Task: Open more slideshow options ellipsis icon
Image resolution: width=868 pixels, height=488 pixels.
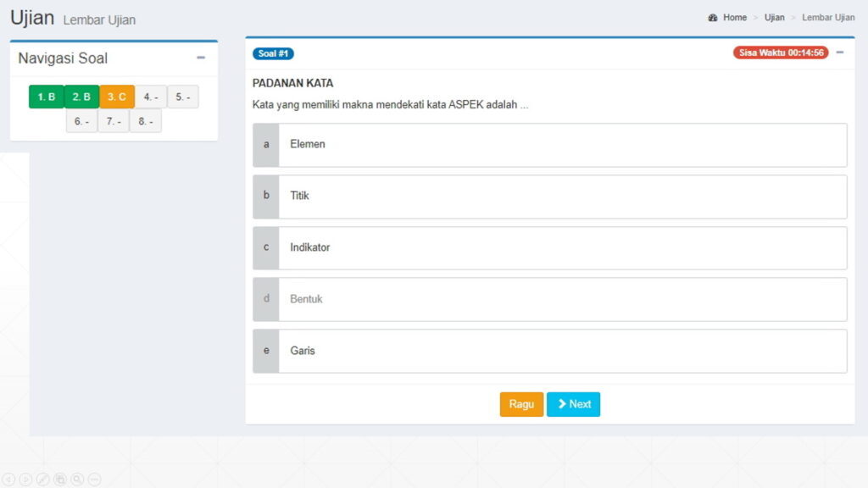Action: tap(94, 480)
